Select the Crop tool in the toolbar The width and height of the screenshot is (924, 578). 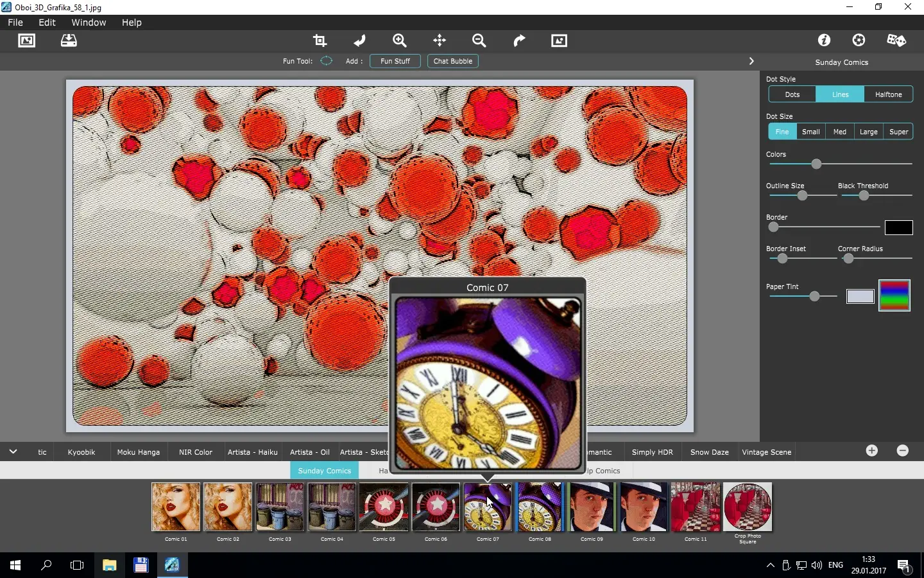click(x=320, y=40)
